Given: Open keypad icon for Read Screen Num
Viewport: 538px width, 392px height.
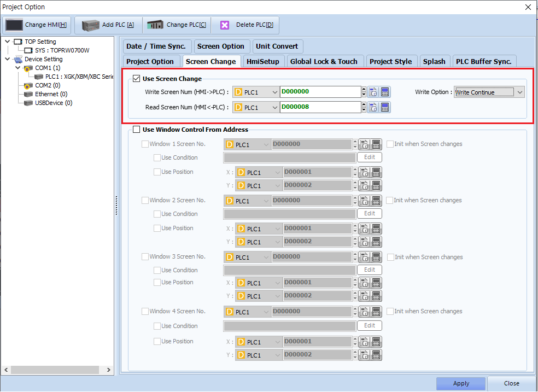Looking at the screenshot, I should (x=385, y=107).
